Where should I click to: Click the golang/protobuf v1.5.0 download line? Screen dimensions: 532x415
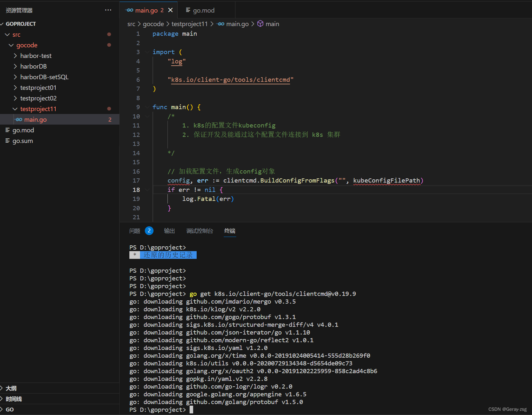(x=216, y=402)
